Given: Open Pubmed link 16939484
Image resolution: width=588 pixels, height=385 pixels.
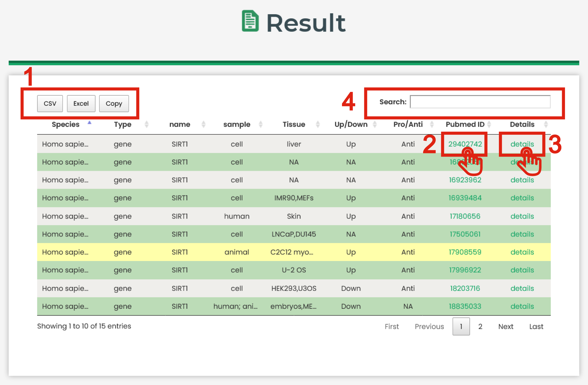Looking at the screenshot, I should pyautogui.click(x=465, y=198).
